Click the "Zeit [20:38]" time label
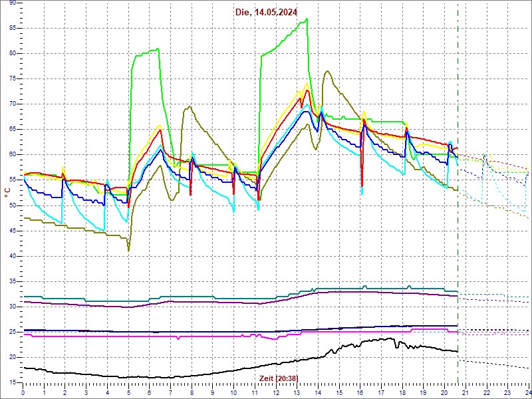Image resolution: width=532 pixels, height=399 pixels. coord(279,378)
